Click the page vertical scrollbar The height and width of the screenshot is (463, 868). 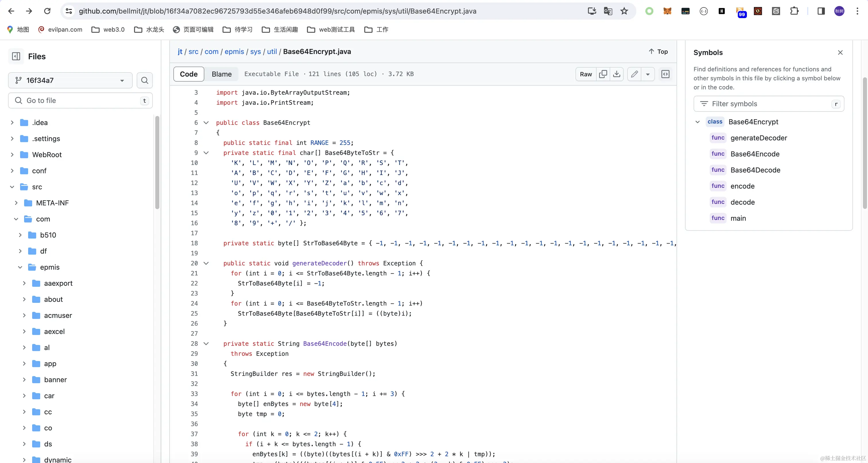pyautogui.click(x=865, y=143)
